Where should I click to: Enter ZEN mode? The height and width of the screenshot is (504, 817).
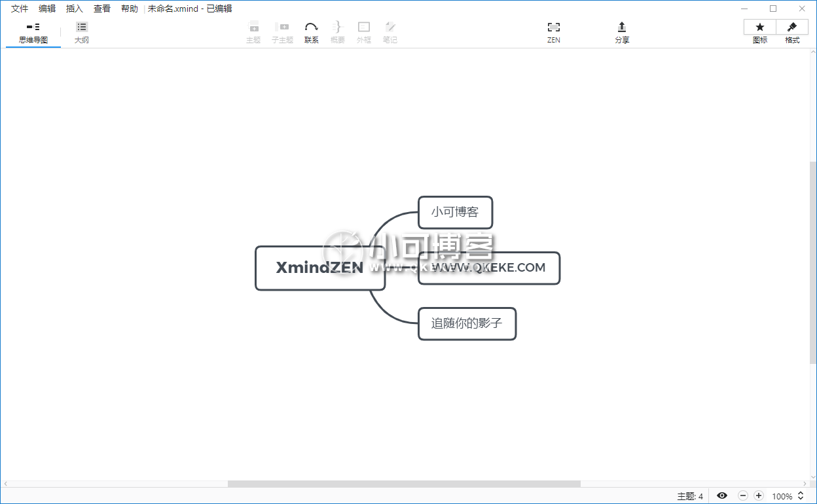point(554,33)
